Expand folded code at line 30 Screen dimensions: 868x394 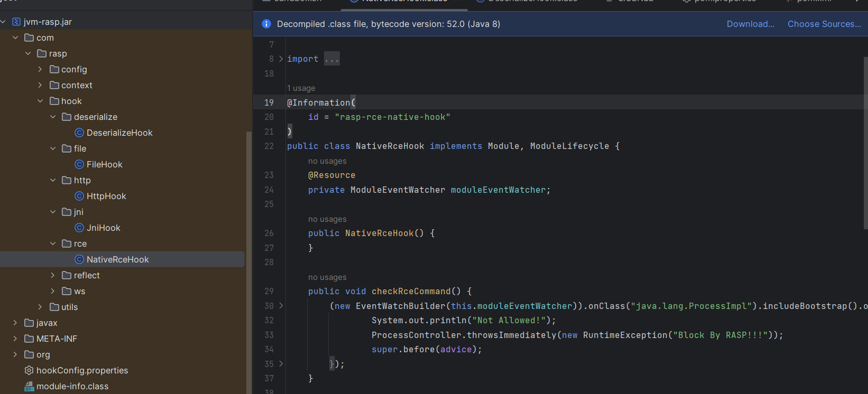(x=281, y=306)
